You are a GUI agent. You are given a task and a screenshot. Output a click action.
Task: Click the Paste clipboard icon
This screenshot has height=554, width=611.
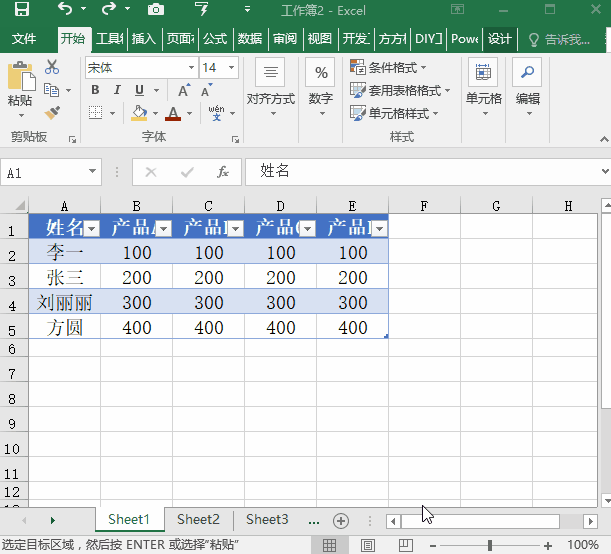pyautogui.click(x=20, y=75)
